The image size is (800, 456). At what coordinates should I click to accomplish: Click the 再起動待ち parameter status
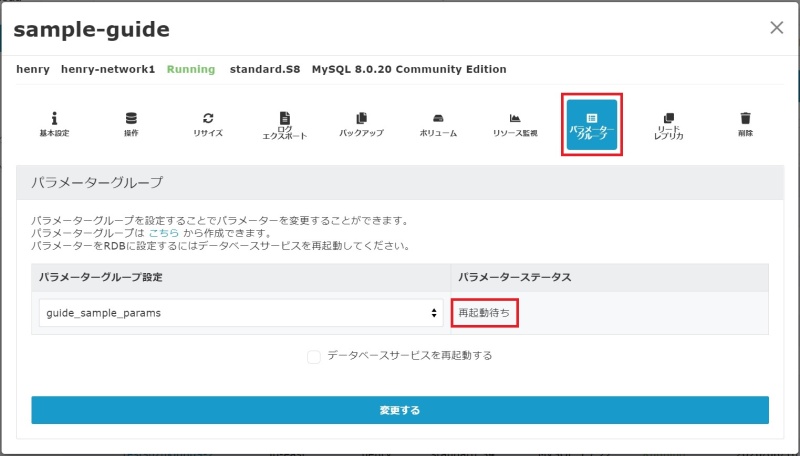tap(484, 313)
